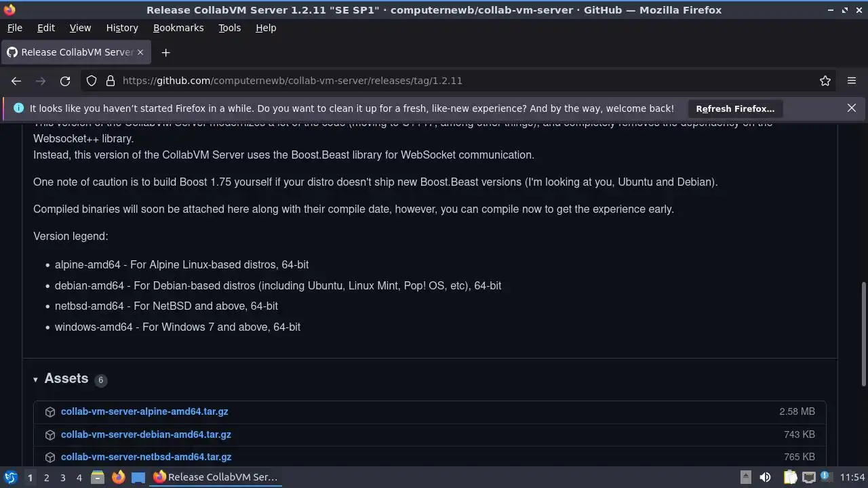Open the History menu
868x488 pixels.
122,28
